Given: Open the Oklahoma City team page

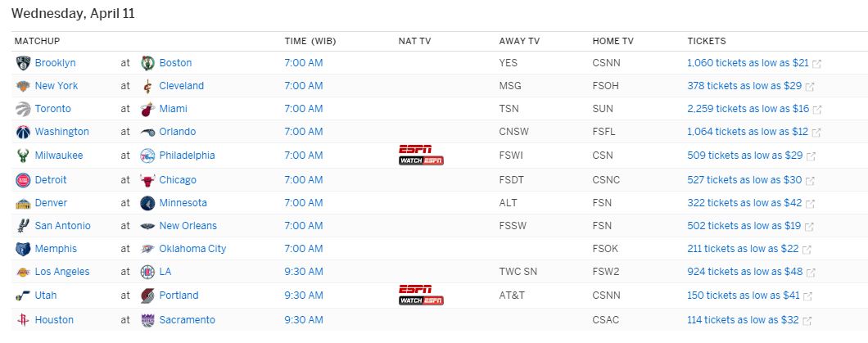Looking at the screenshot, I should 192,249.
